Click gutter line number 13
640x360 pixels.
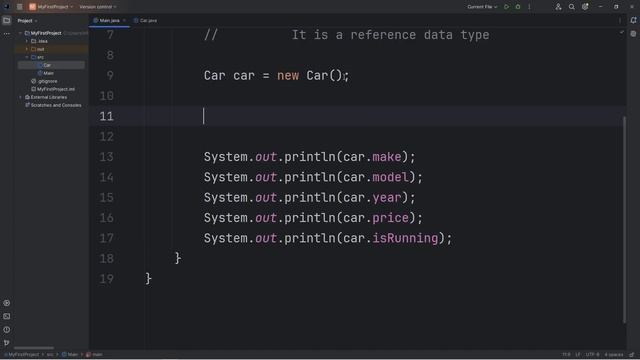(106, 157)
